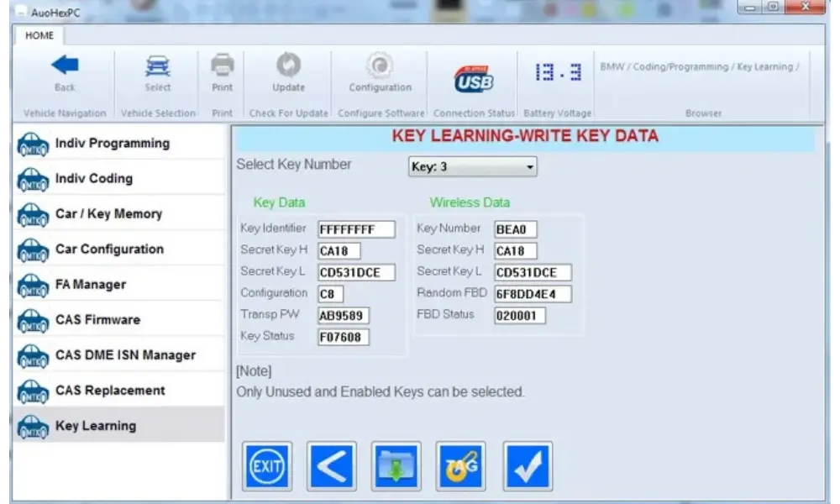The height and width of the screenshot is (504, 840).
Task: Load key data from folder icon
Action: click(x=396, y=466)
